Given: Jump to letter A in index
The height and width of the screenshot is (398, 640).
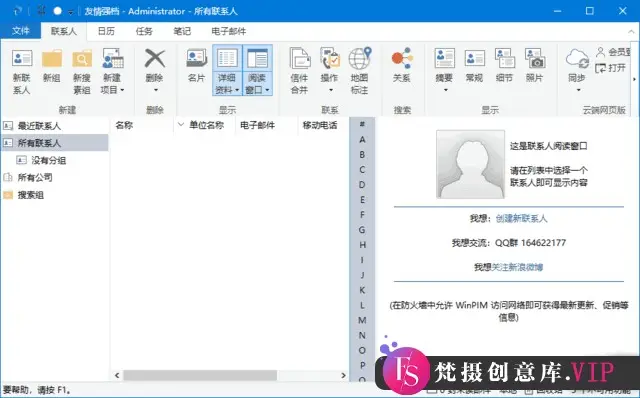Looking at the screenshot, I should click(362, 140).
